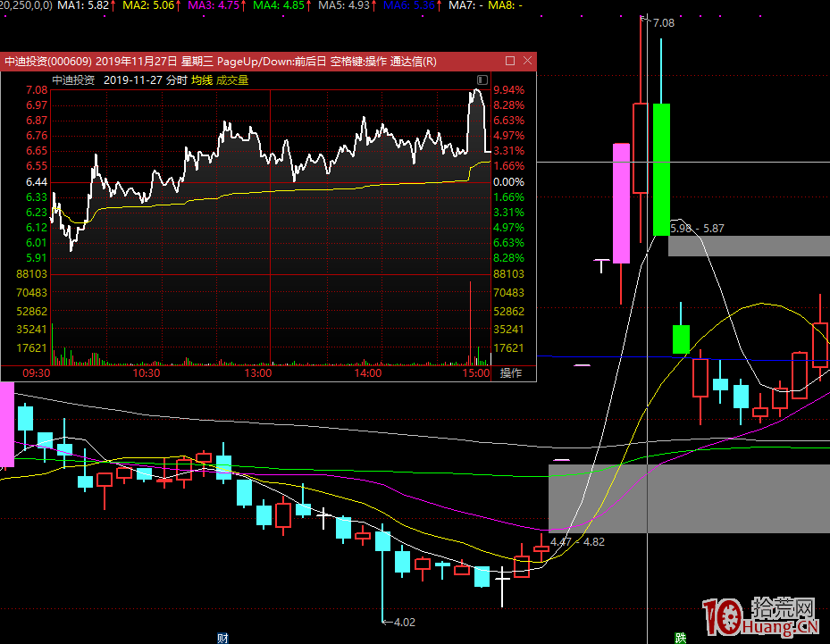830x644 pixels.
Task: Click the green 跌 marker icon
Action: 681,638
